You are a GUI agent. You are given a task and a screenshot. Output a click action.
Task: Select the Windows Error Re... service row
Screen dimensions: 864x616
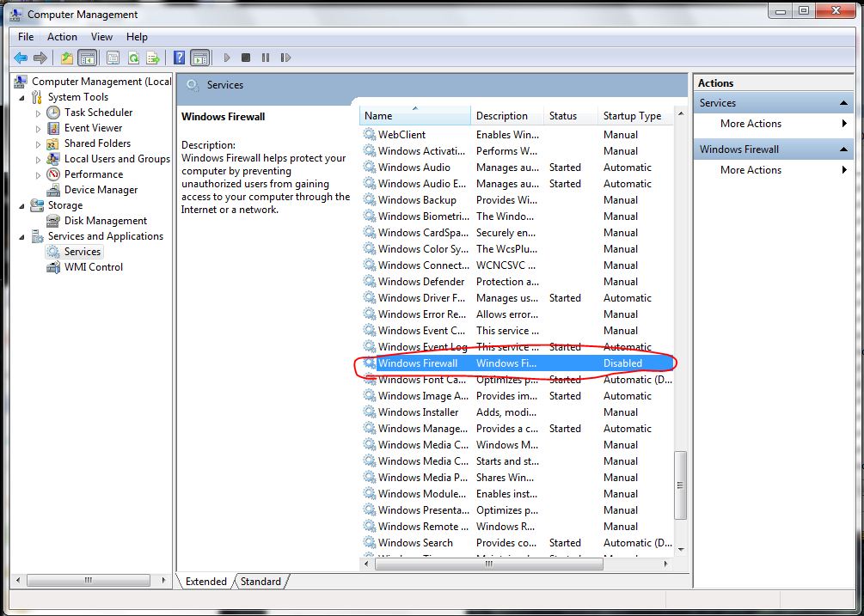point(517,314)
